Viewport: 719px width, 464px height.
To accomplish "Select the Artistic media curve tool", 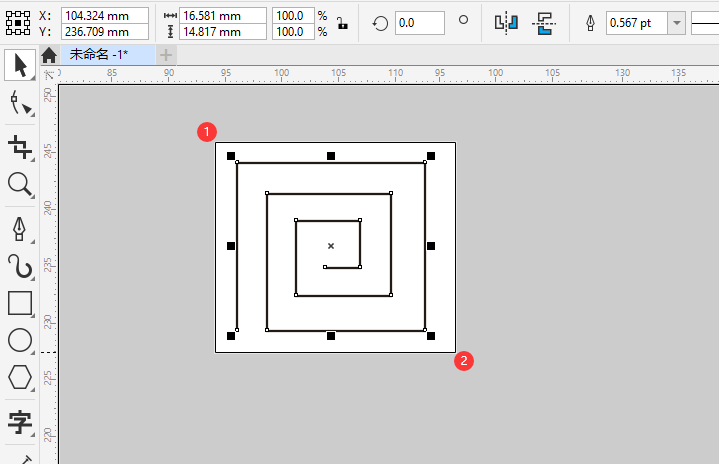I will pyautogui.click(x=20, y=266).
